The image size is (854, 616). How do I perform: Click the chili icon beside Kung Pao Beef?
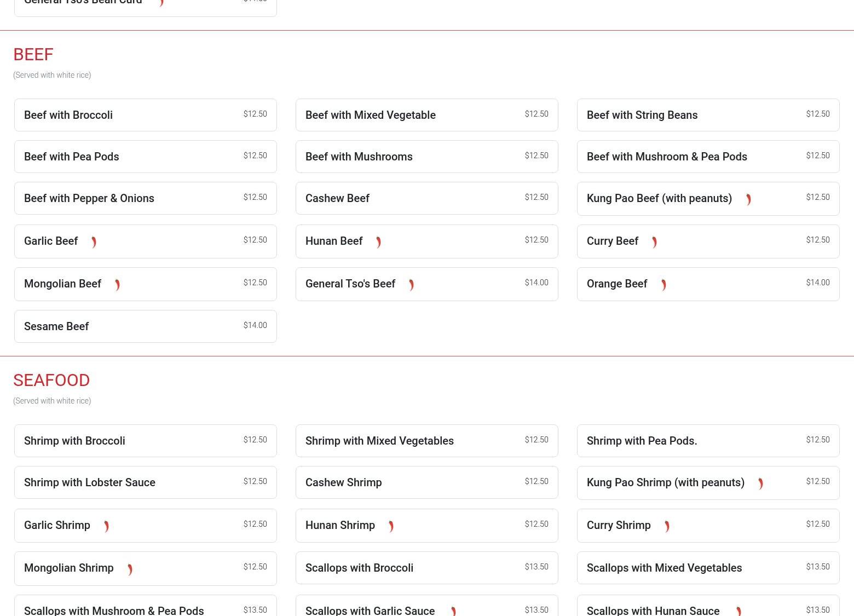[x=748, y=199]
